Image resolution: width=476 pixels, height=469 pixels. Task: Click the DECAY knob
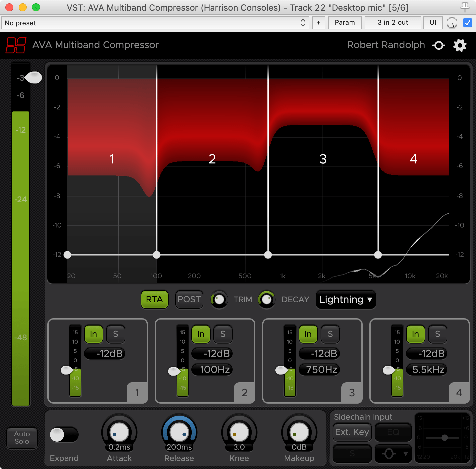[x=266, y=299]
